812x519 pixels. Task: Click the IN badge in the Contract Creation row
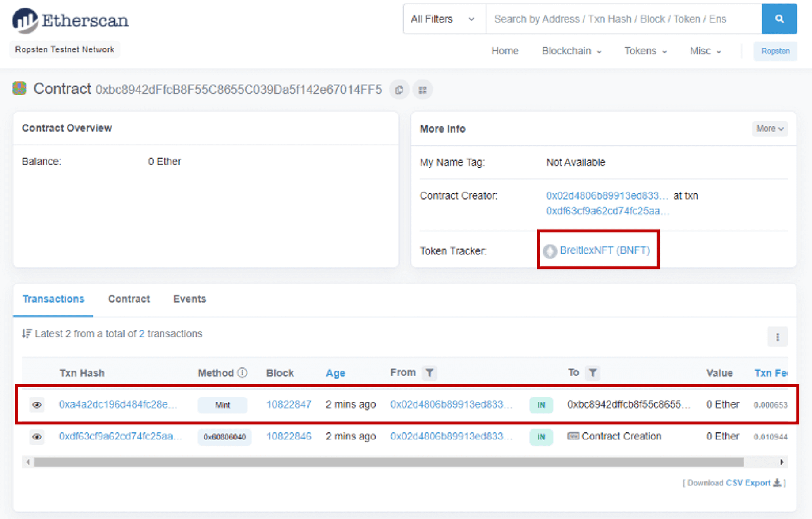click(x=541, y=437)
